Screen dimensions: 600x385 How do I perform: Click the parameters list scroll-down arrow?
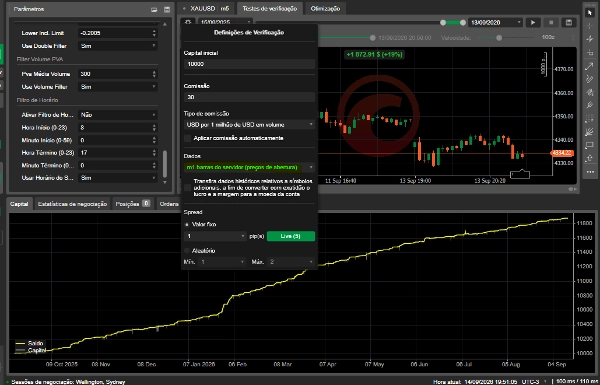(x=165, y=182)
